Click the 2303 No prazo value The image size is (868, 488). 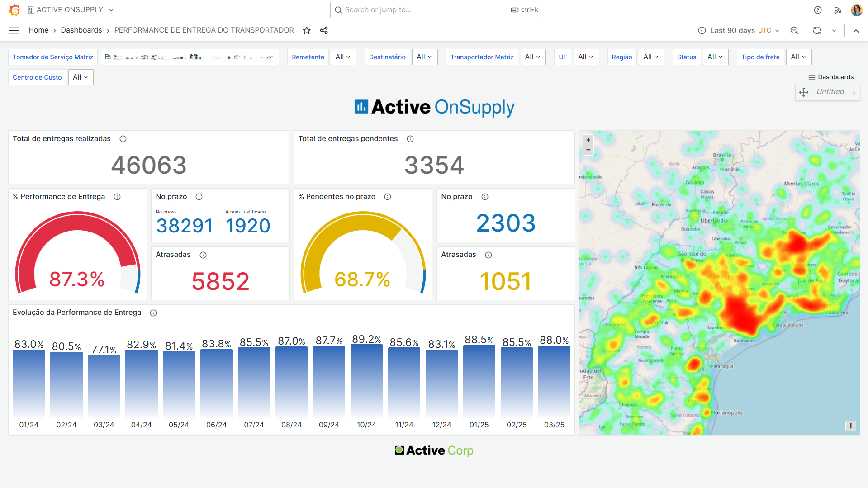[x=506, y=223]
